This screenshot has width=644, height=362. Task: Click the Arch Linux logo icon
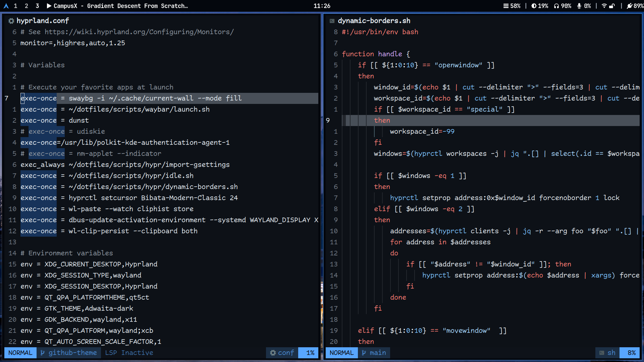pyautogui.click(x=6, y=6)
